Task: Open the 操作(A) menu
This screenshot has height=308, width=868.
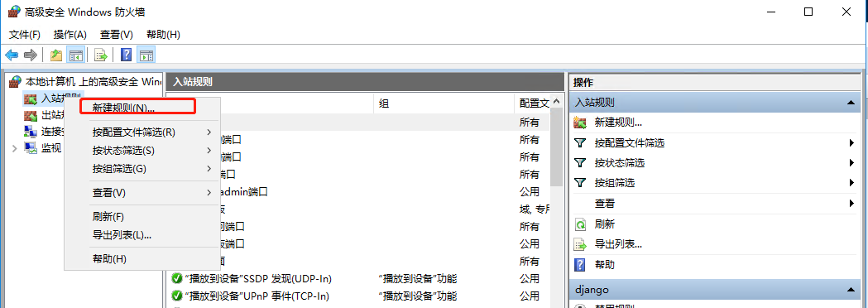Action: pos(70,34)
